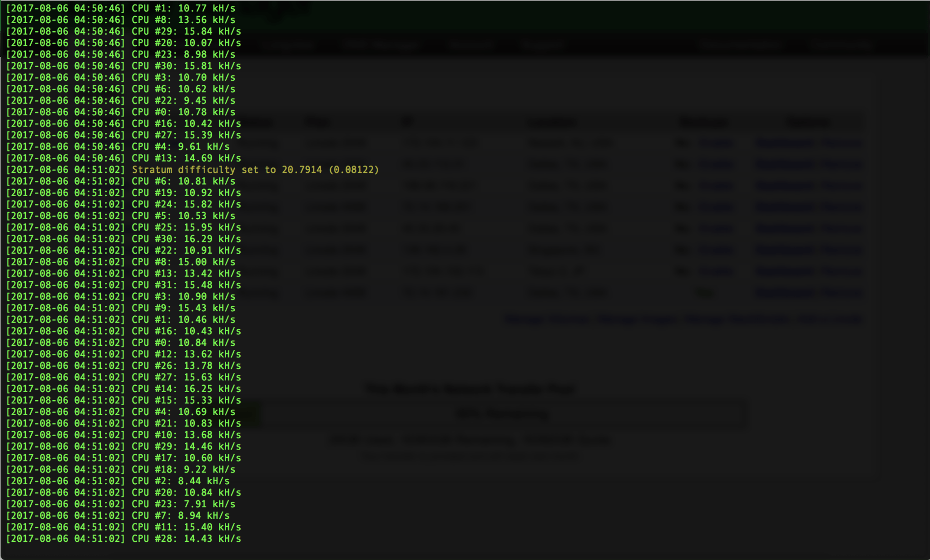Click the 'CPU #22: 9.45 kH/s' line
The image size is (930, 560).
coord(120,100)
